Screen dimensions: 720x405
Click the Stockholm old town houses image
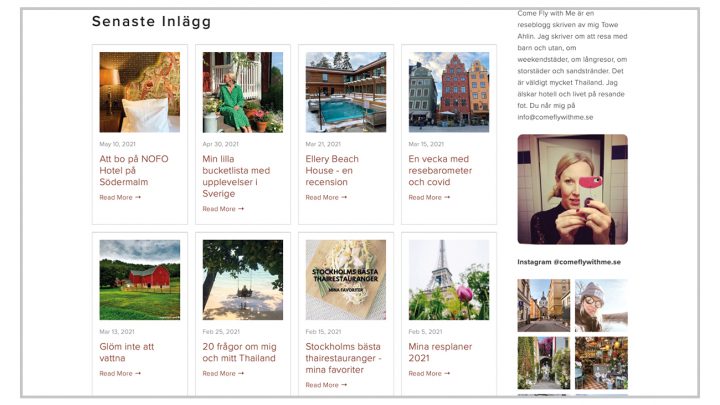449,92
